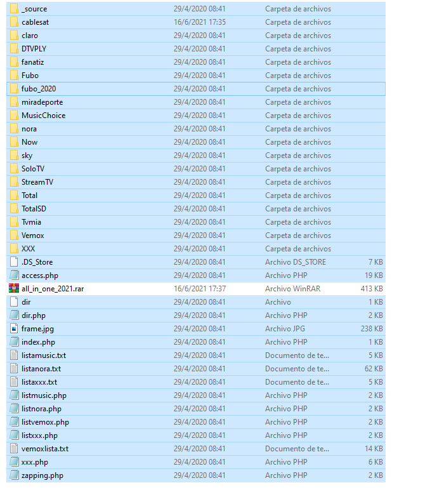The width and height of the screenshot is (430, 504).
Task: Click the .DS_Store blank file icon
Action: tap(14, 262)
